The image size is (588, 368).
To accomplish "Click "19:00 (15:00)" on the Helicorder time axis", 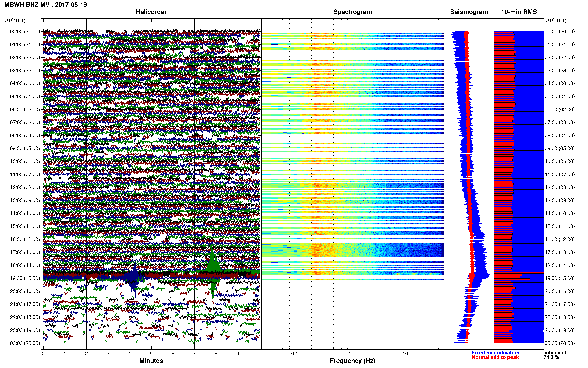I will [x=25, y=278].
